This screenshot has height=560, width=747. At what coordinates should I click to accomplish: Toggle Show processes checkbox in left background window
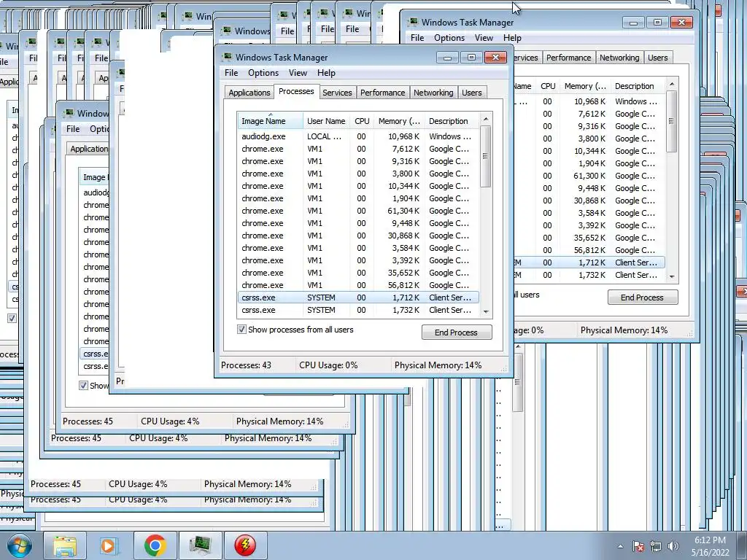coord(83,385)
